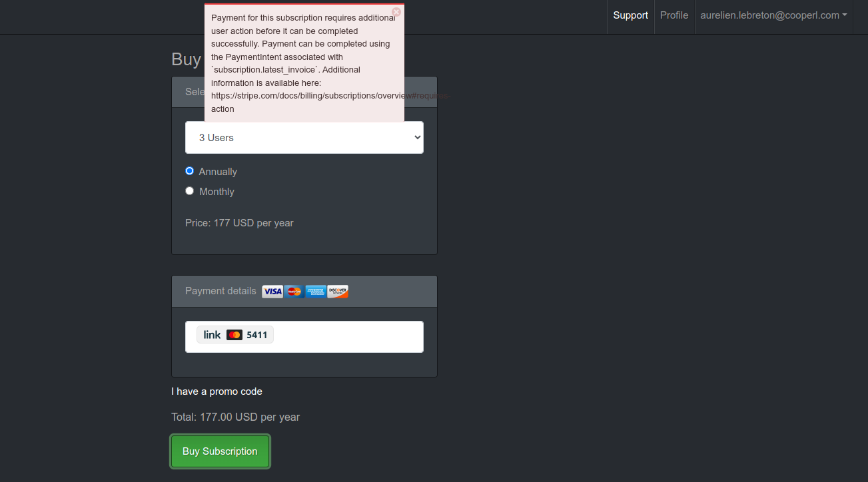Select the Monthly billing option
This screenshot has width=868, height=482.
point(190,191)
